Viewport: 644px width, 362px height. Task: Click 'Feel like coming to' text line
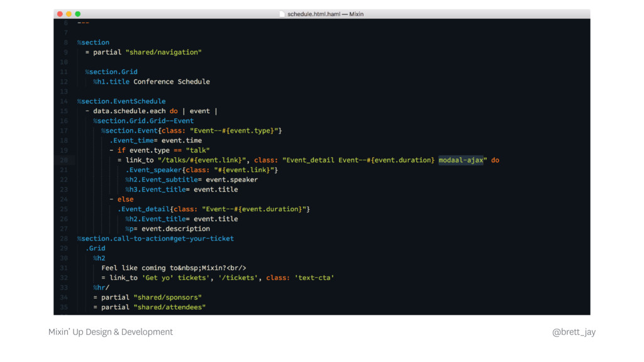[174, 268]
